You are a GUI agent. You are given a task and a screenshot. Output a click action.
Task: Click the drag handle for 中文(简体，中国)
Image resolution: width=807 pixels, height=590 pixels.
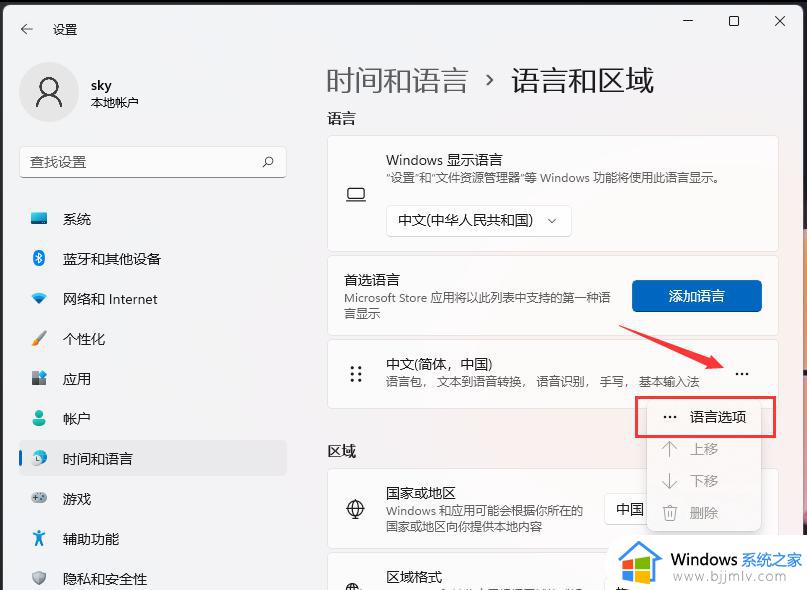[356, 374]
